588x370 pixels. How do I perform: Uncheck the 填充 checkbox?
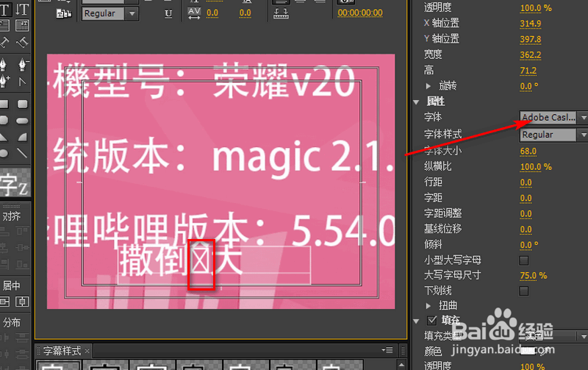click(432, 320)
